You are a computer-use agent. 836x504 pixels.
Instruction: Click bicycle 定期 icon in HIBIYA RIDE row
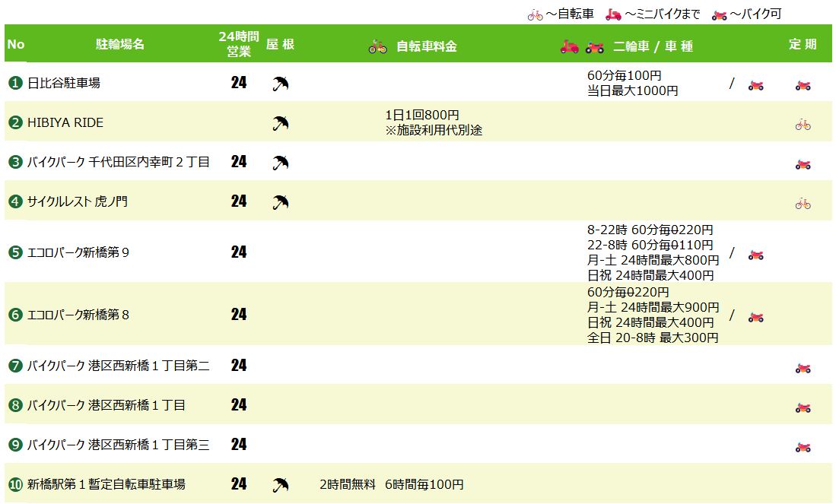tap(803, 125)
